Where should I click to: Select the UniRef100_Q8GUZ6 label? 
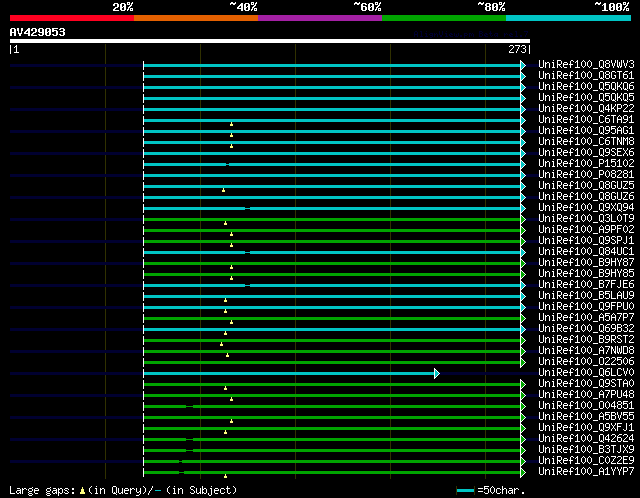(586, 197)
